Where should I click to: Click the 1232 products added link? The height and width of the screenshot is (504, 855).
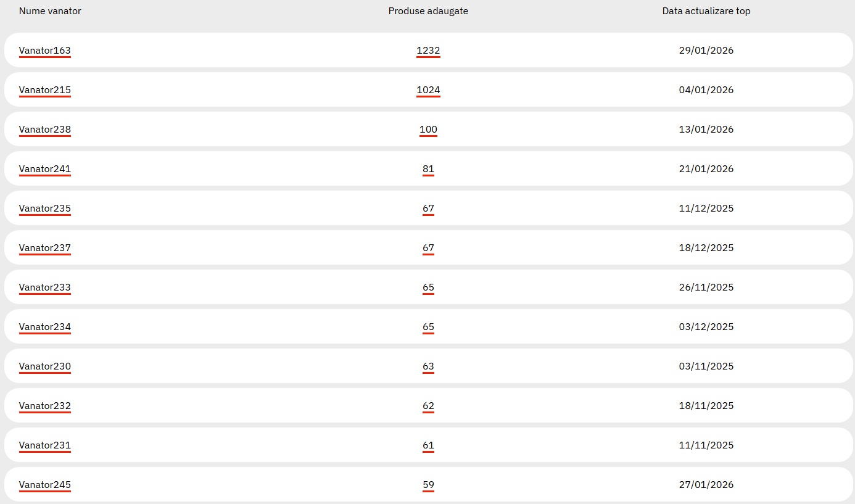pos(428,51)
